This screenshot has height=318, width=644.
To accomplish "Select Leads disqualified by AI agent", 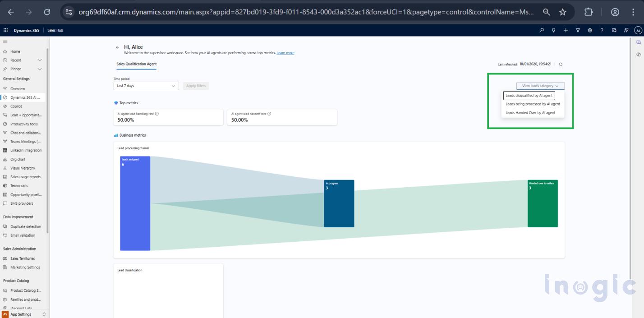I will click(x=529, y=96).
